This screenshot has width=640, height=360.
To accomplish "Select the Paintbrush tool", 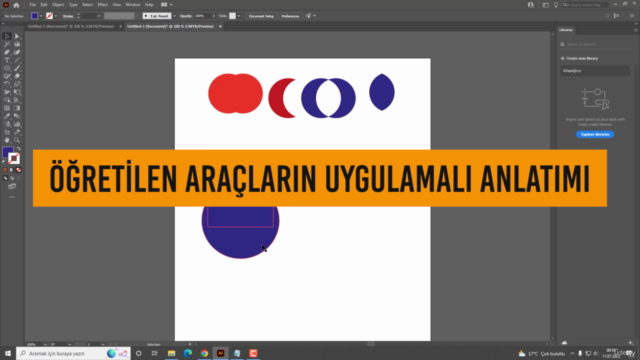I will click(x=17, y=68).
